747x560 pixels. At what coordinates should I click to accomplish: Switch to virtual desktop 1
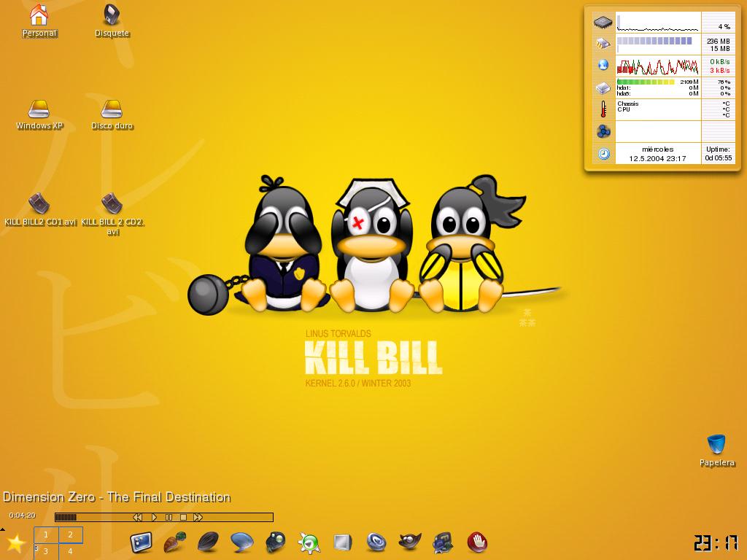[x=46, y=534]
